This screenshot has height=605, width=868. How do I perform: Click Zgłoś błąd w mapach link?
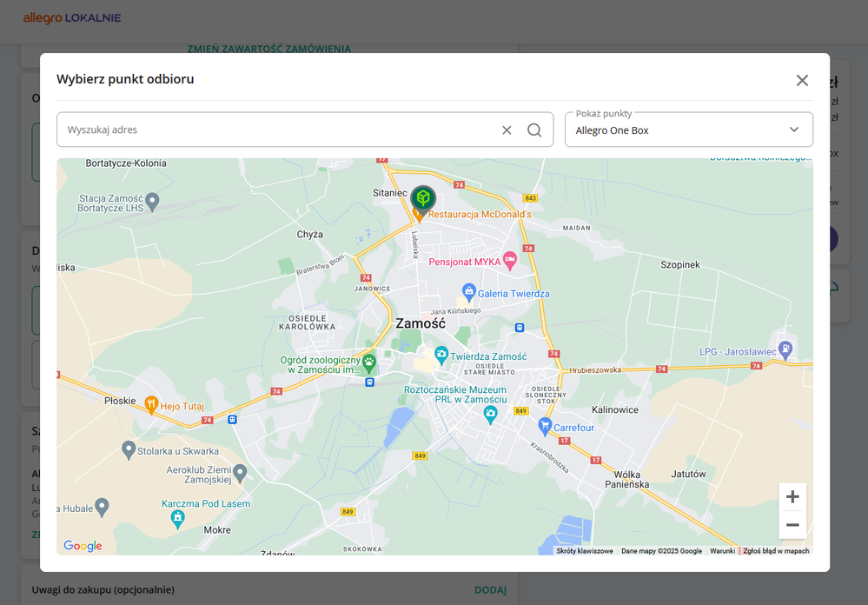point(776,551)
